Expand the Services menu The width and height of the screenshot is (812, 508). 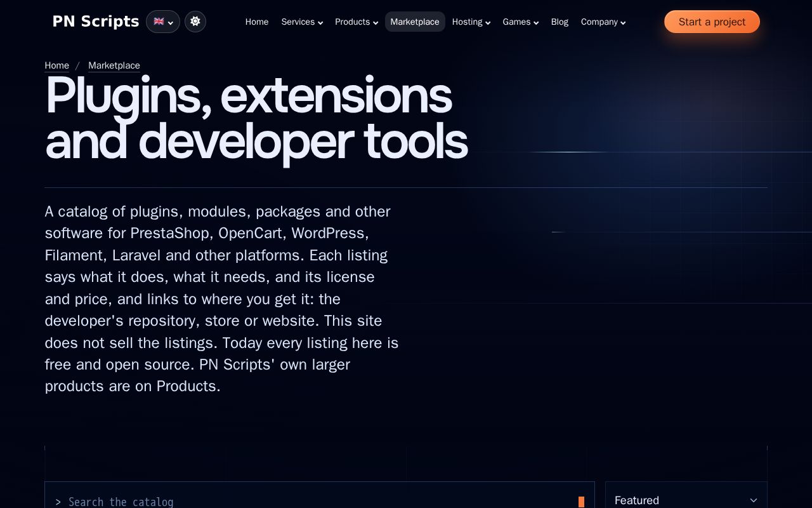click(x=302, y=22)
